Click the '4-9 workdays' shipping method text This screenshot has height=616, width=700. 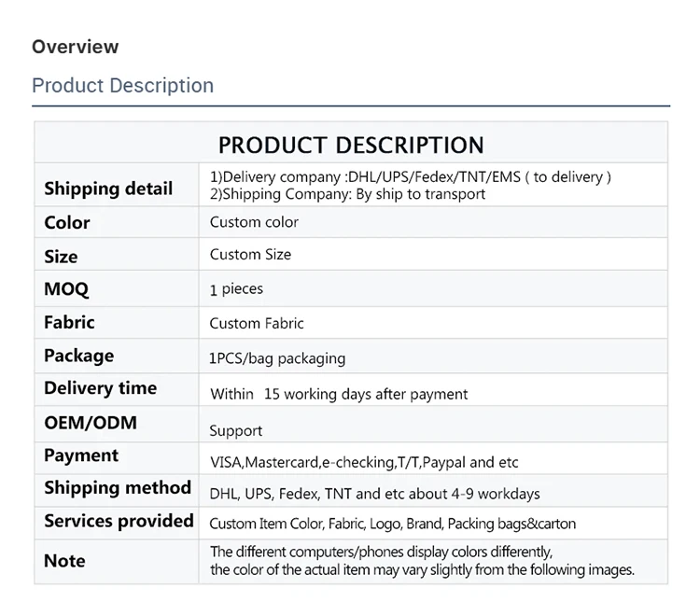(374, 493)
